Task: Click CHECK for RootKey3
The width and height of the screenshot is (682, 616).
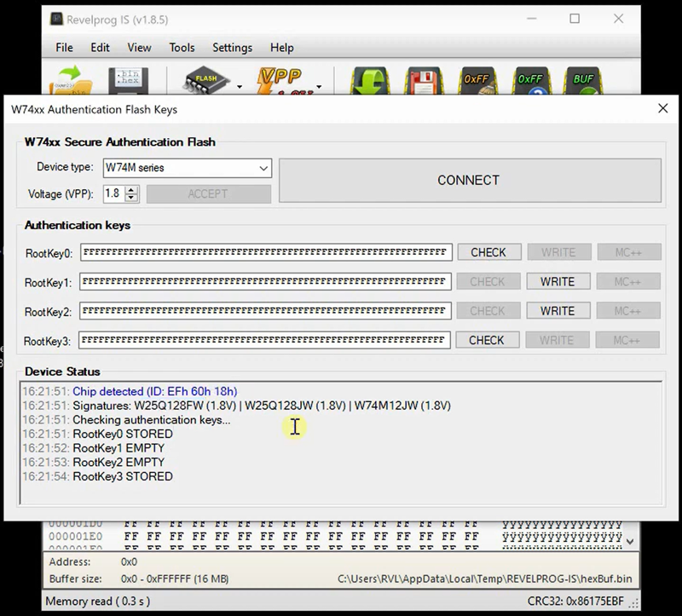Action: tap(487, 340)
